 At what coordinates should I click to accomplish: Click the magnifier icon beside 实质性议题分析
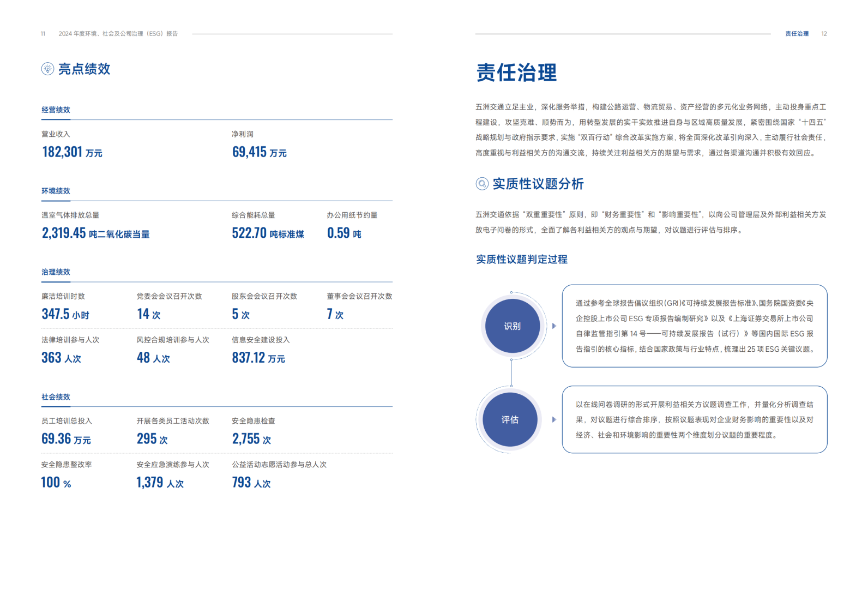click(x=482, y=184)
